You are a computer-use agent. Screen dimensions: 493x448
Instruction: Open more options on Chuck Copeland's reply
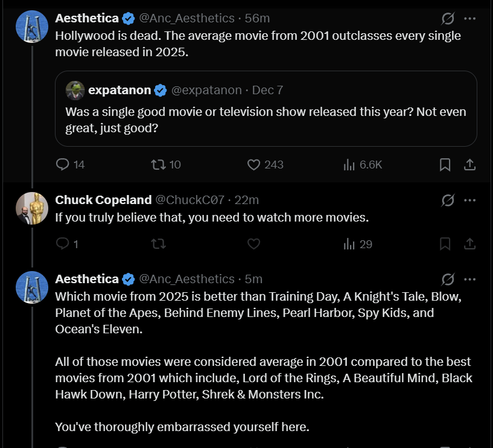[x=470, y=200]
